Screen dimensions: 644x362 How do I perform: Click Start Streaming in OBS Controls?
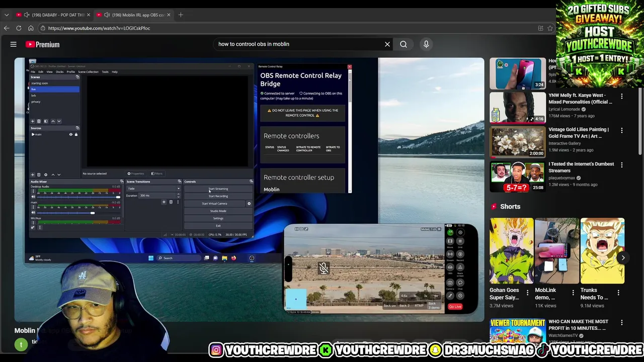[218, 189]
